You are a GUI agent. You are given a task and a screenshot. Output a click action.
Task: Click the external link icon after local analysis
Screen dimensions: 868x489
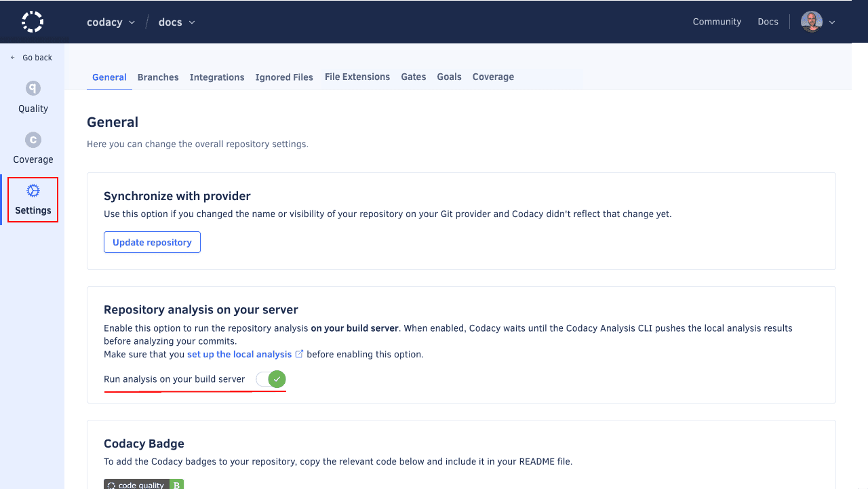tap(300, 353)
